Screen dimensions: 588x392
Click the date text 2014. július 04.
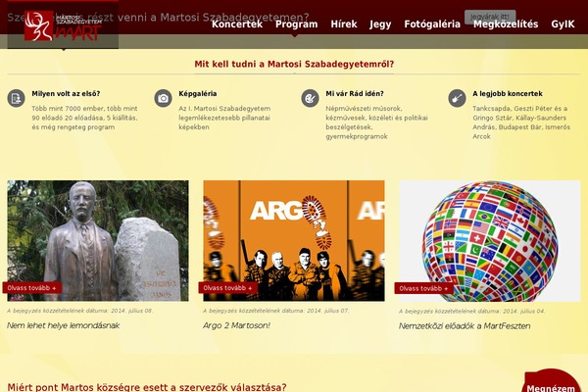click(x=524, y=311)
